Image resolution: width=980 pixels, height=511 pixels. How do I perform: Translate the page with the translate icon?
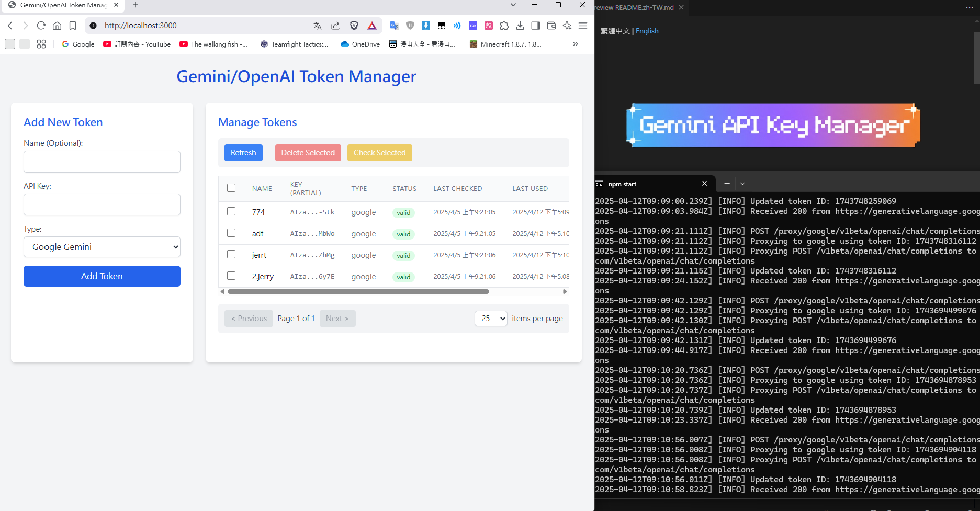pyautogui.click(x=318, y=25)
